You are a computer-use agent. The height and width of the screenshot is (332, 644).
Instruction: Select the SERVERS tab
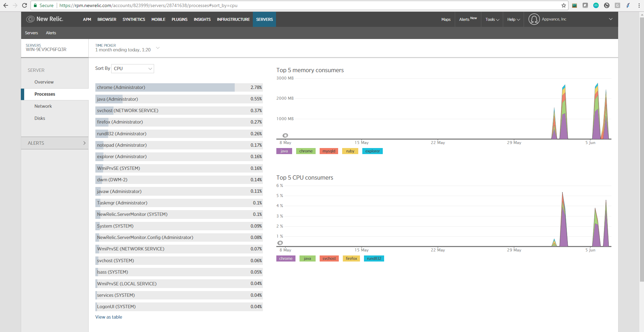[264, 19]
